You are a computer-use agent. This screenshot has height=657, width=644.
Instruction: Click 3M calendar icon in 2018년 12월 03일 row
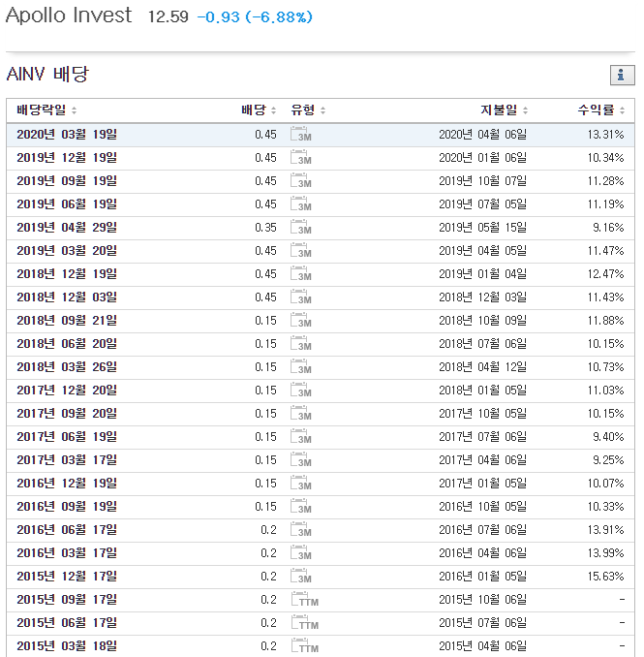(x=301, y=297)
